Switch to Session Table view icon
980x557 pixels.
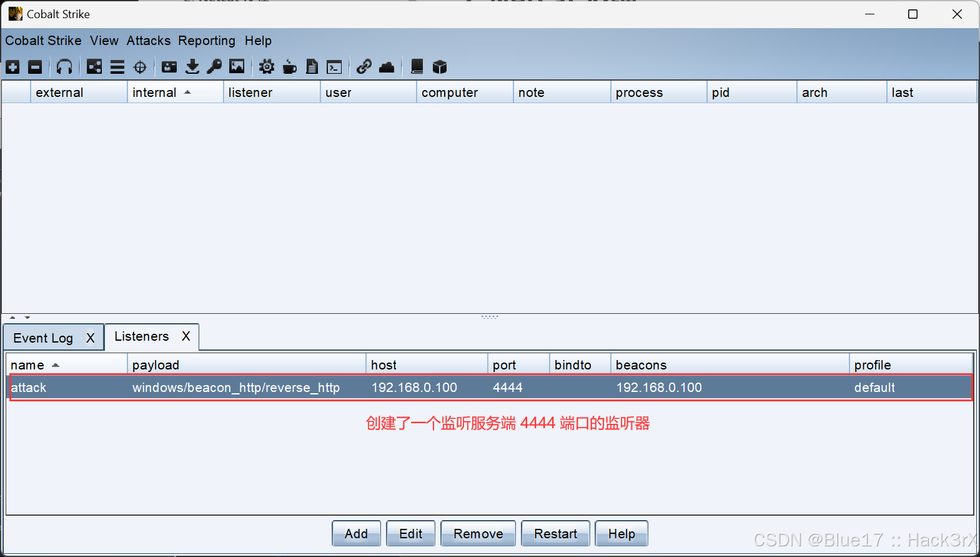pos(117,67)
